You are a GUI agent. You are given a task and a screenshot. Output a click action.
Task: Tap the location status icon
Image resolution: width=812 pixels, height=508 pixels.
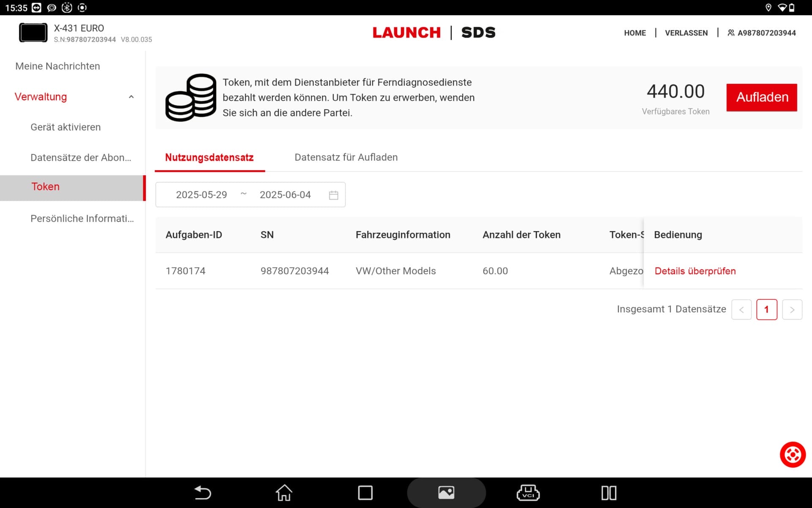point(768,8)
